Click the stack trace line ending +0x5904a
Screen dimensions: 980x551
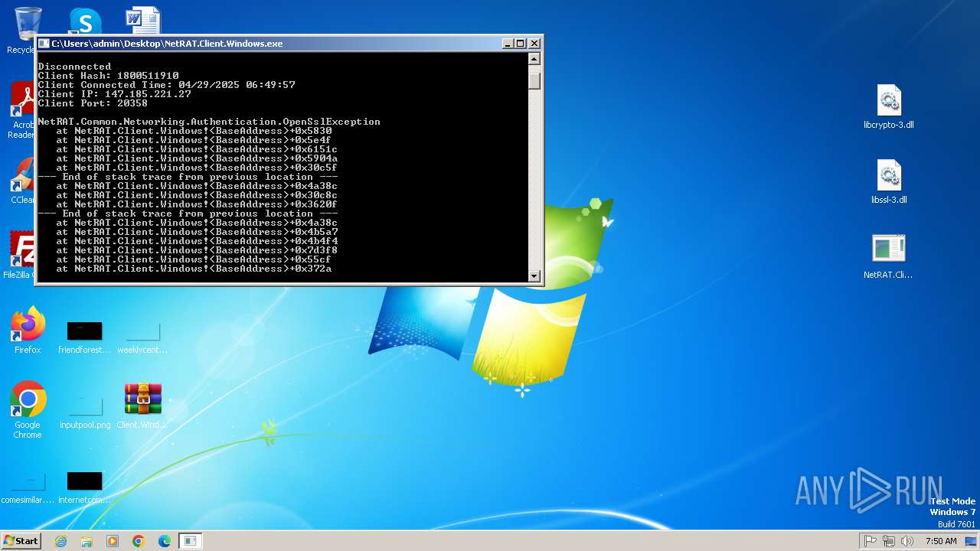click(197, 158)
